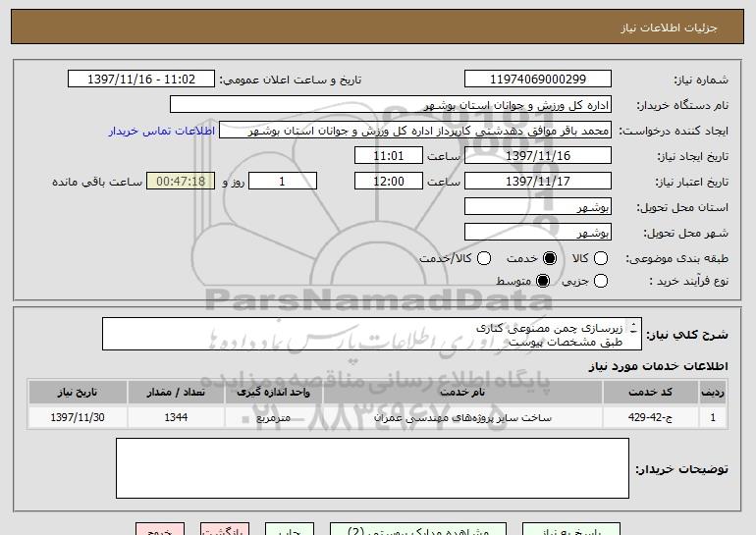
Task: Click the need date cell 1397/11/30
Action: tap(78, 417)
